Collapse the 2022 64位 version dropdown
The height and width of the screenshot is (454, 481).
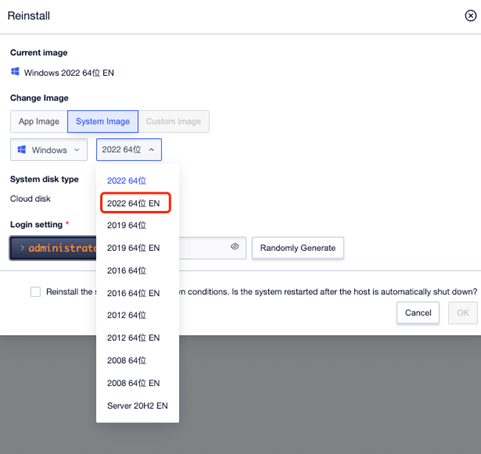click(x=129, y=150)
